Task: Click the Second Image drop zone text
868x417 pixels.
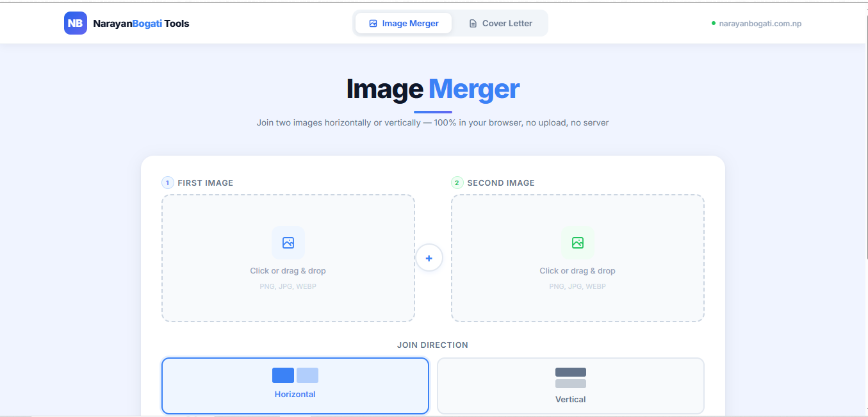Action: (577, 271)
